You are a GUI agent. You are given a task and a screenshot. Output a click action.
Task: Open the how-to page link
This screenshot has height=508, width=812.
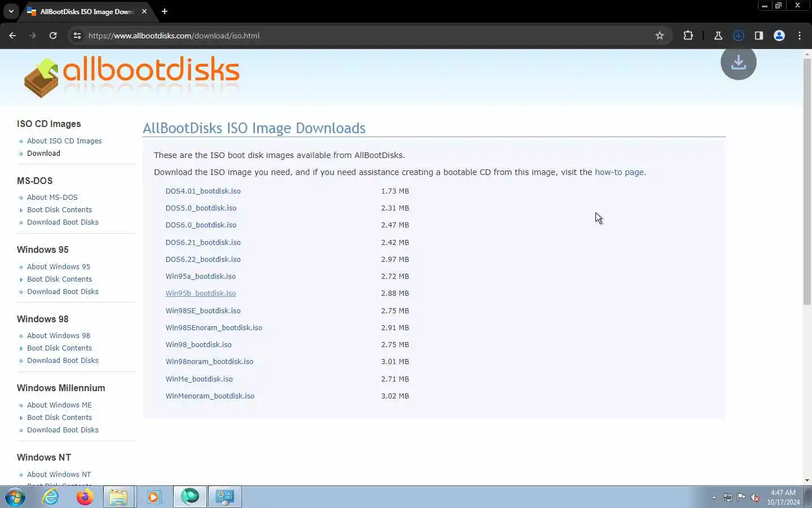tap(619, 172)
